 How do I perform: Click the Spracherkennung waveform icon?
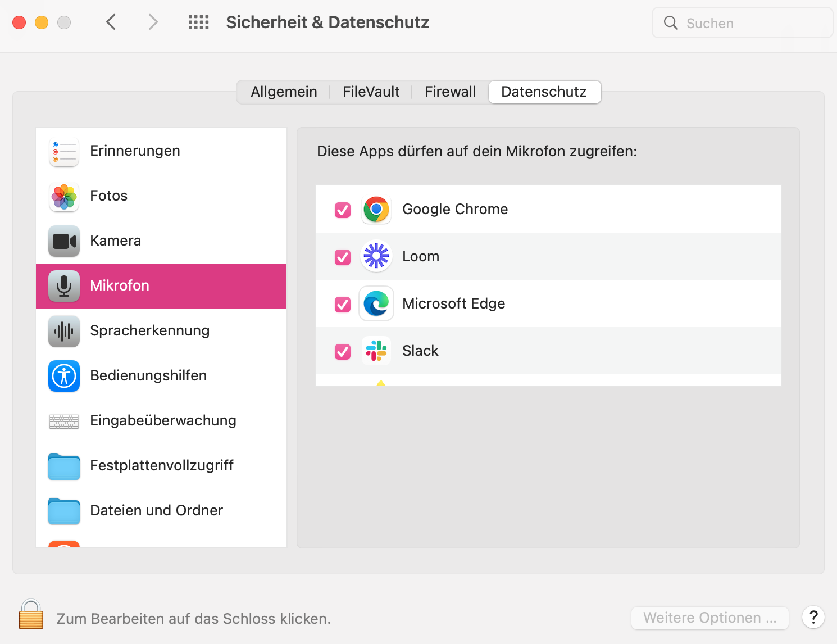pyautogui.click(x=64, y=331)
